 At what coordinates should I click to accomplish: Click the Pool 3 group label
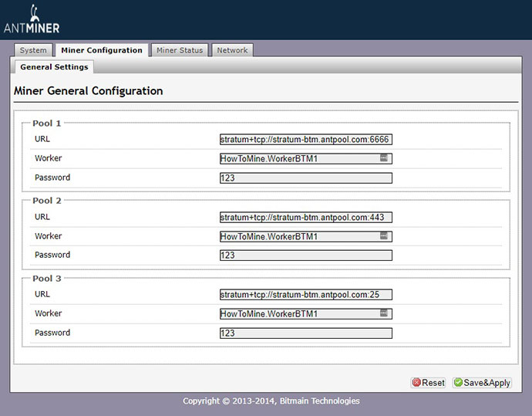[x=47, y=279]
